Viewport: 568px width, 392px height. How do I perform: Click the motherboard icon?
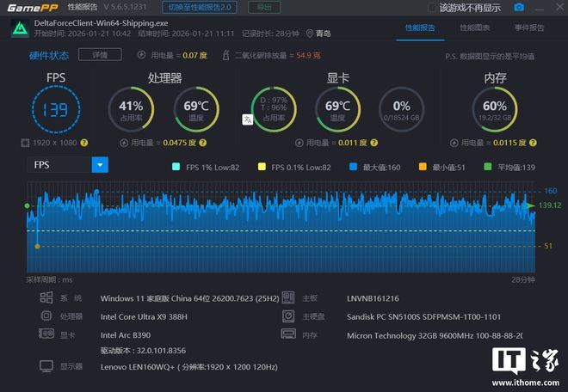pos(288,297)
